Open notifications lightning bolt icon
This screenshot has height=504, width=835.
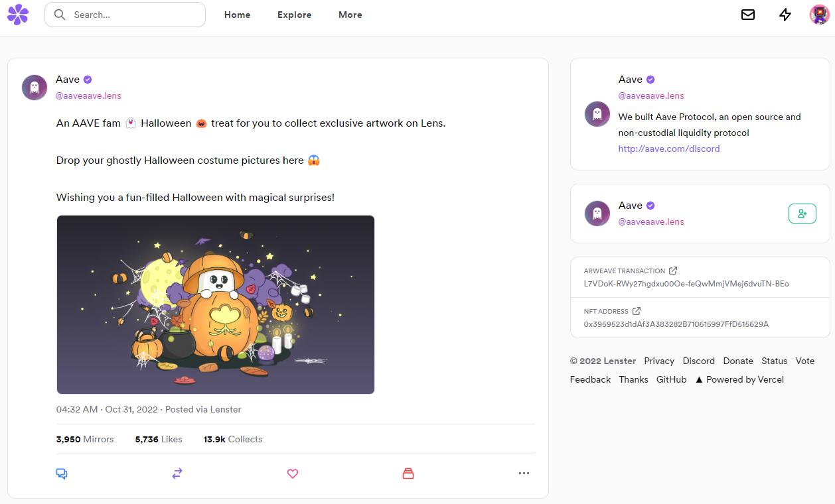[x=785, y=15]
